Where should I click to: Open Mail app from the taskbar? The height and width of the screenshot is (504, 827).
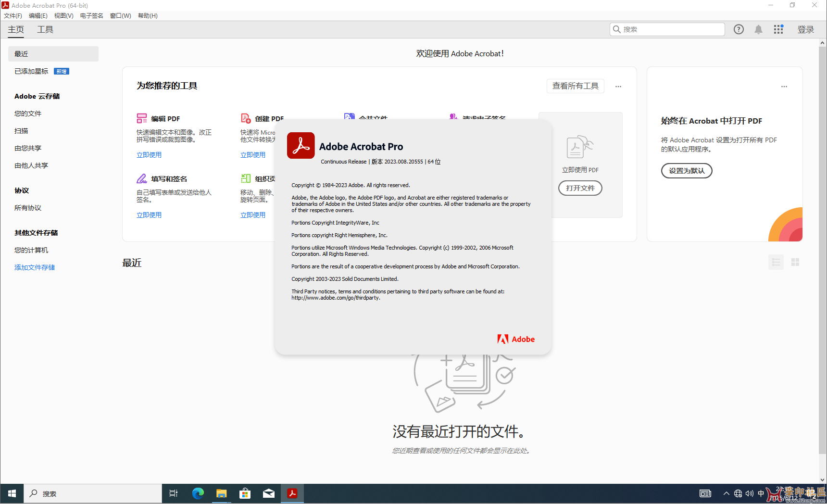(268, 493)
